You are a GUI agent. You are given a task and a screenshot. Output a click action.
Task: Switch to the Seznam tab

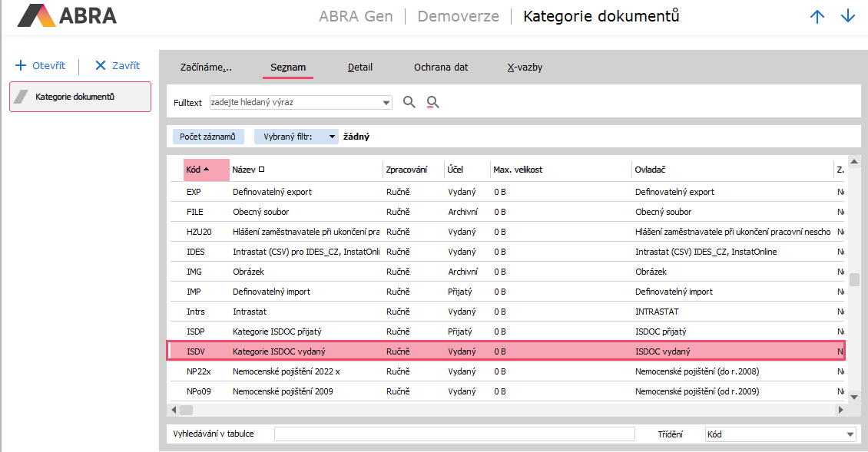pyautogui.click(x=288, y=67)
